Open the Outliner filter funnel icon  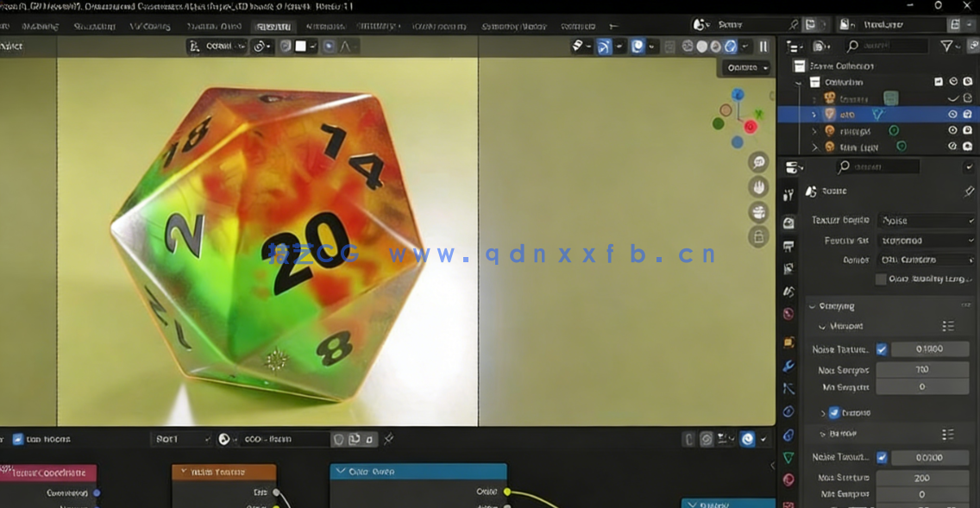(947, 46)
